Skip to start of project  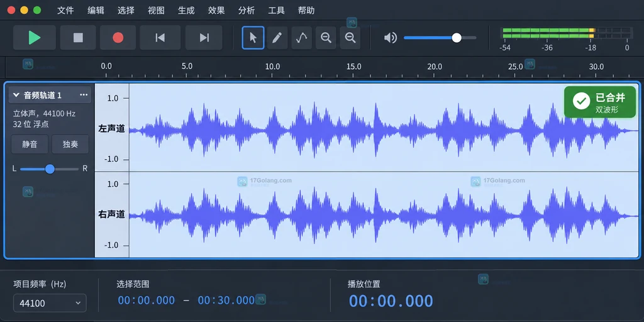click(x=160, y=38)
